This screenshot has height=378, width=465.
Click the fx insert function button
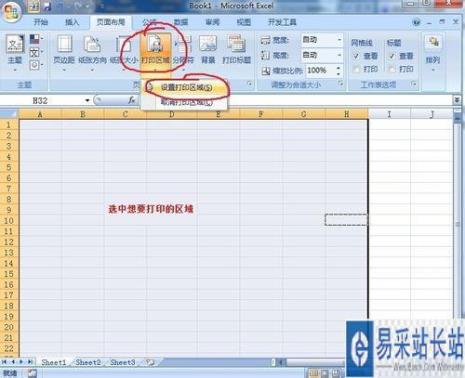click(x=131, y=100)
